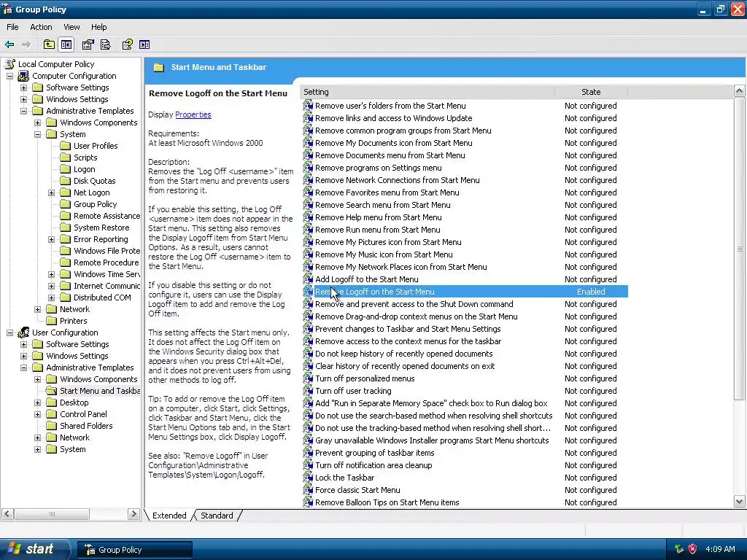Screen dimensions: 747x560
Task: Select 'Remove Help menu from Start Menu' setting
Action: coord(379,217)
